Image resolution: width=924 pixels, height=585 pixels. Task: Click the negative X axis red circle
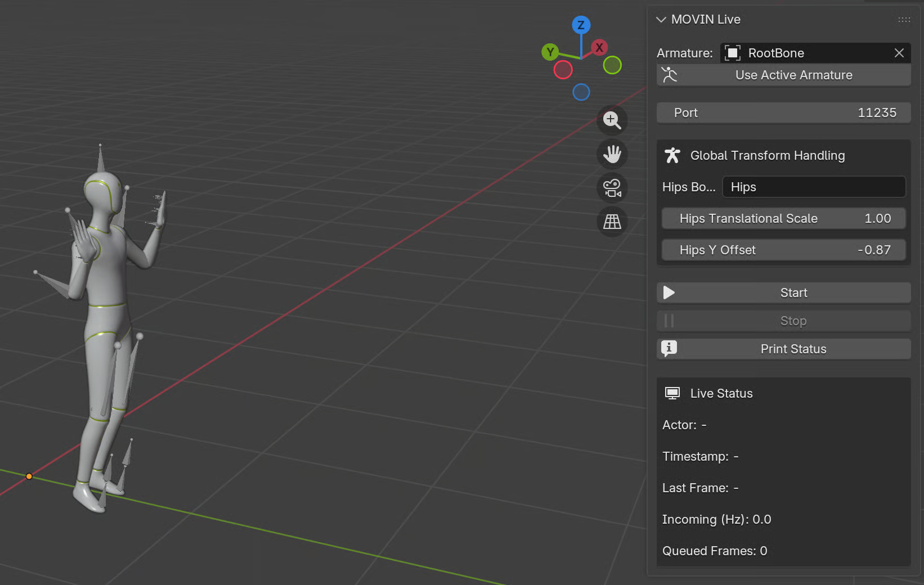click(563, 70)
